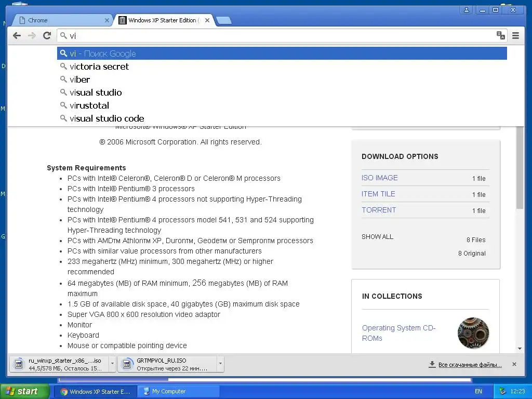Image resolution: width=532 pixels, height=399 pixels.
Task: Click the EN language indicator
Action: 478,392
